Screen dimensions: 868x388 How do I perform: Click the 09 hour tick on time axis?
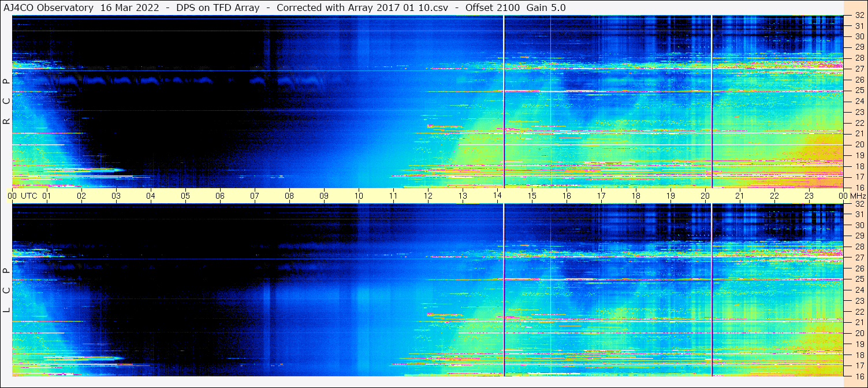324,196
